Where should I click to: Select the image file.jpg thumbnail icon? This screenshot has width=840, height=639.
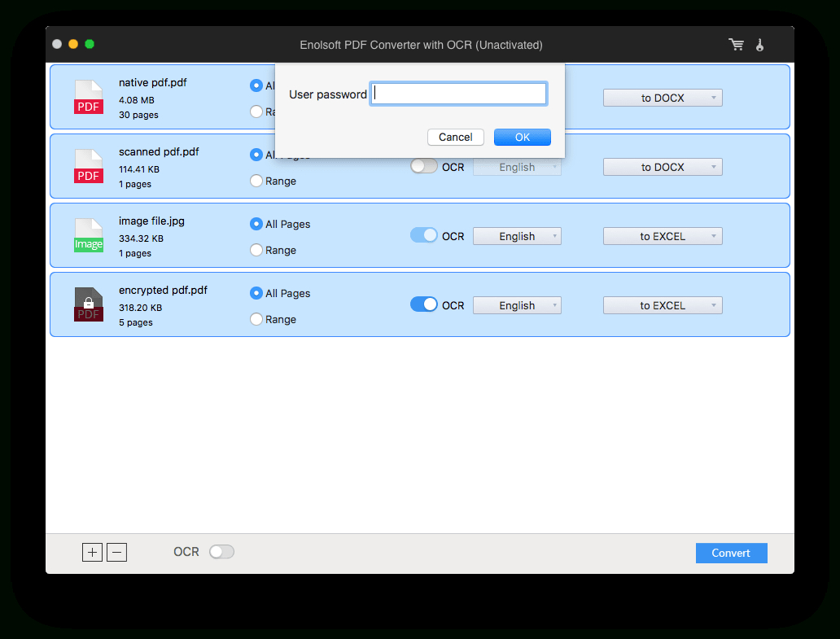coord(88,234)
